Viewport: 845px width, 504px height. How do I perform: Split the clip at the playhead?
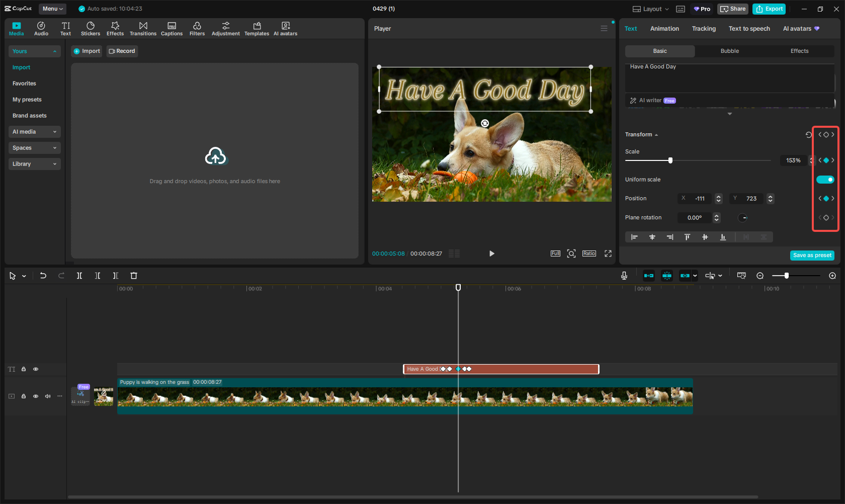[x=79, y=276]
